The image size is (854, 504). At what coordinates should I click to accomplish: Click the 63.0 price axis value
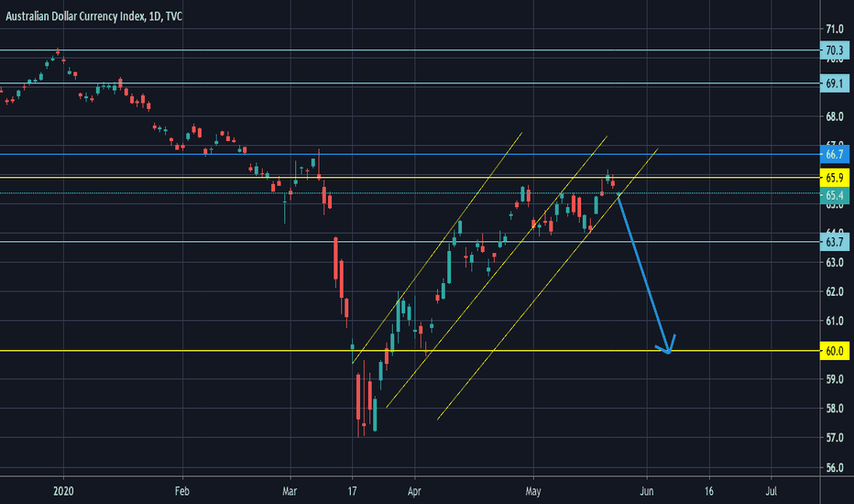pos(835,263)
